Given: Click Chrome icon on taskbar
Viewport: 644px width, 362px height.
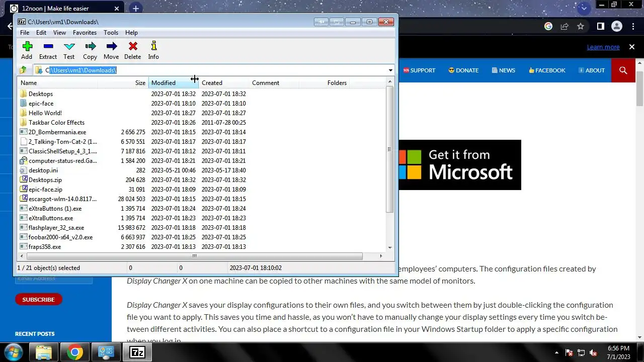Looking at the screenshot, I should coord(75,352).
